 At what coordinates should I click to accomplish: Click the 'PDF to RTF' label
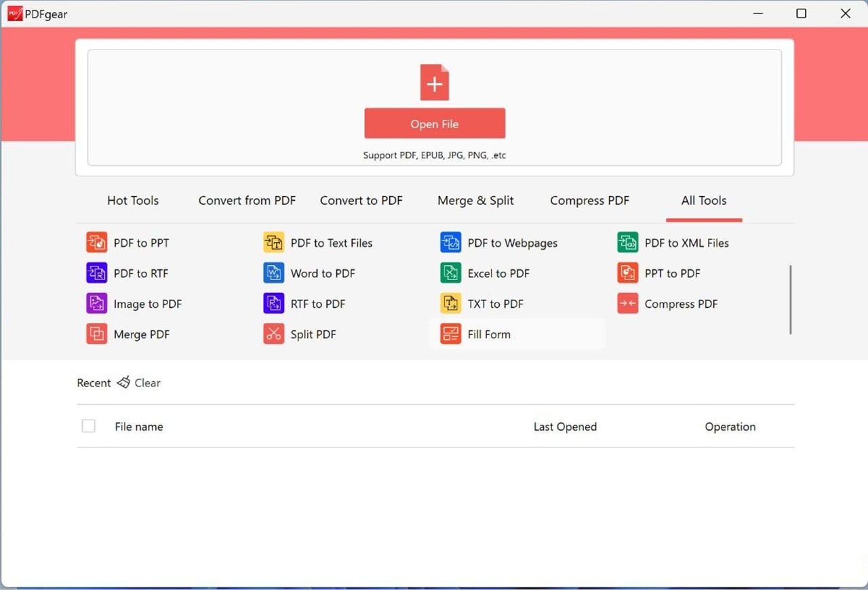[x=141, y=273]
